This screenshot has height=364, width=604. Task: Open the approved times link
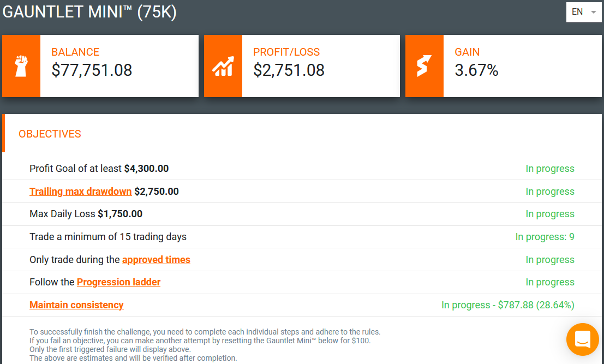pos(156,260)
